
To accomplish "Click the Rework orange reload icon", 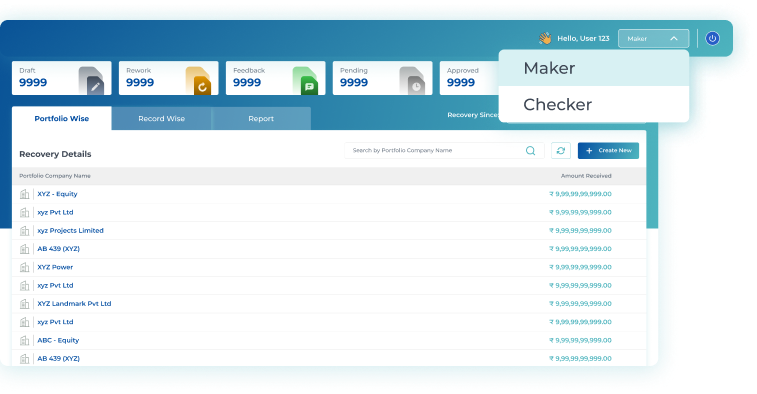I will coord(198,80).
